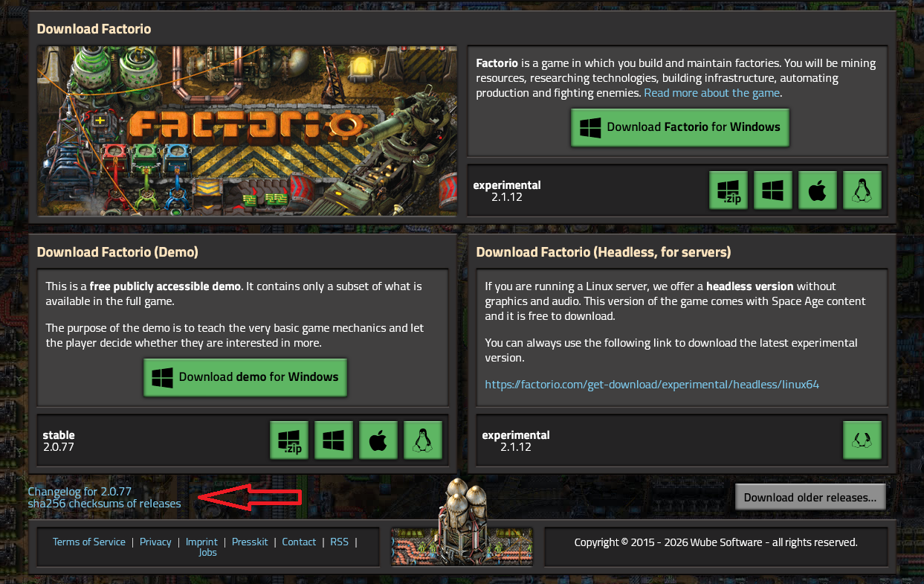Screen dimensions: 924x584
Task: Click the rocket silo footer image
Action: (x=462, y=523)
